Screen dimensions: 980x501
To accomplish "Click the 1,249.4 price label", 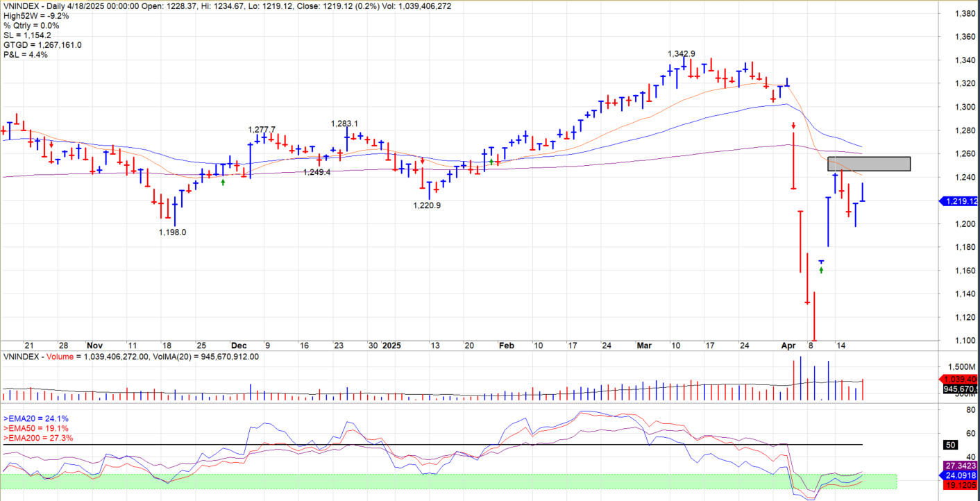I will pos(316,172).
